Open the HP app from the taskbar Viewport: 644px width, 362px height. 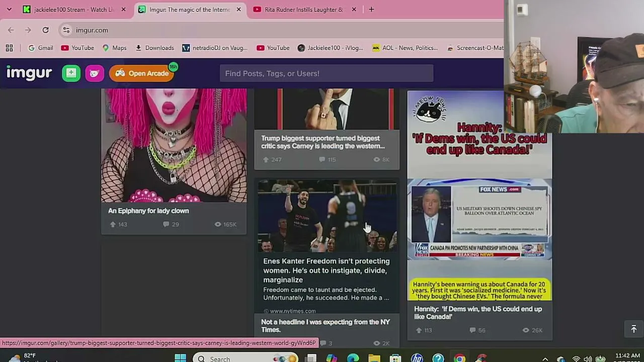(x=417, y=358)
